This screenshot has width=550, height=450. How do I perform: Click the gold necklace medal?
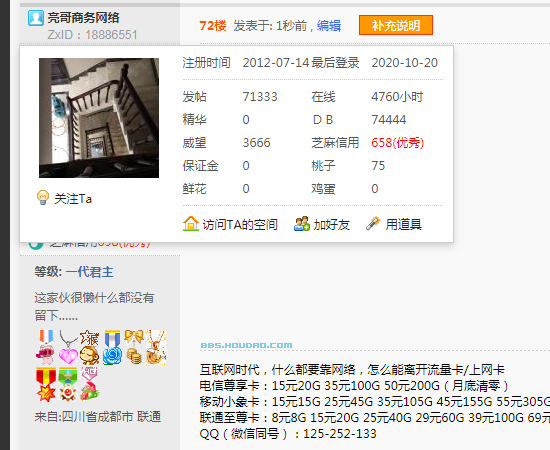(x=156, y=347)
